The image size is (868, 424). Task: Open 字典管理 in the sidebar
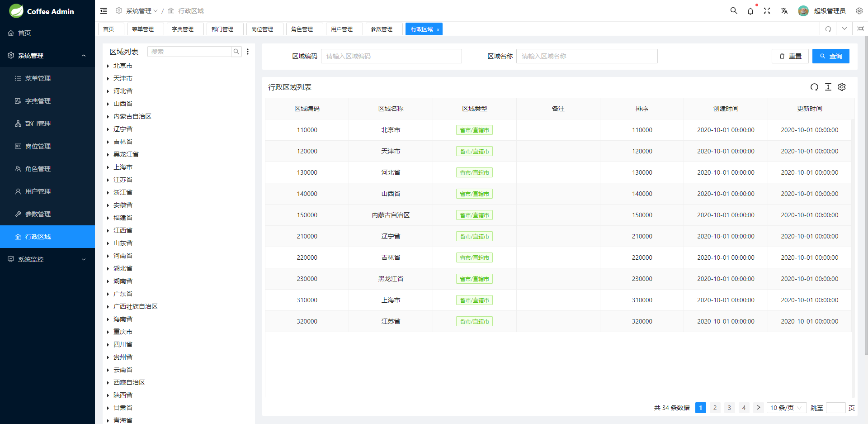tap(38, 101)
